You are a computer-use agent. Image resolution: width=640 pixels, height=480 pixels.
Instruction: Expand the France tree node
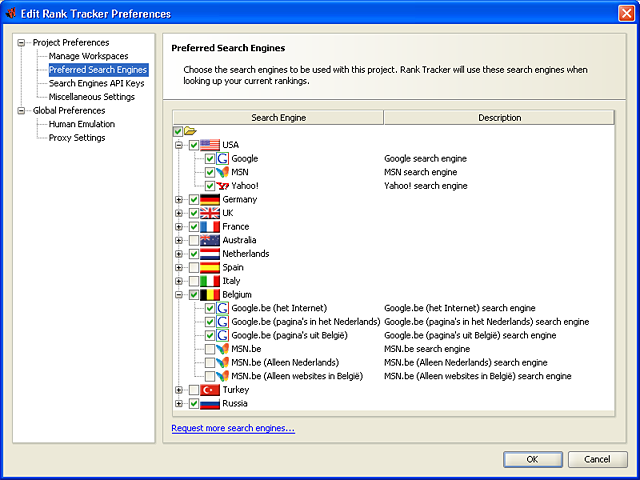point(179,227)
